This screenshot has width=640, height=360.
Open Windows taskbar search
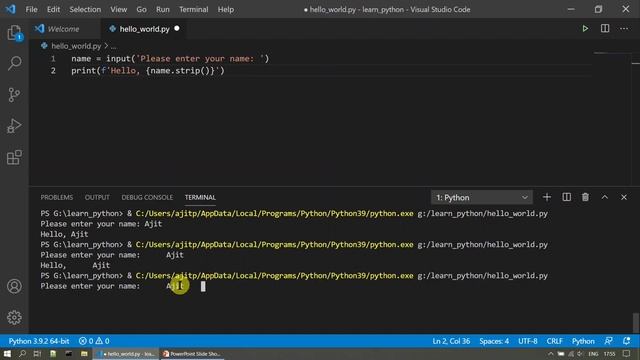tap(22, 354)
